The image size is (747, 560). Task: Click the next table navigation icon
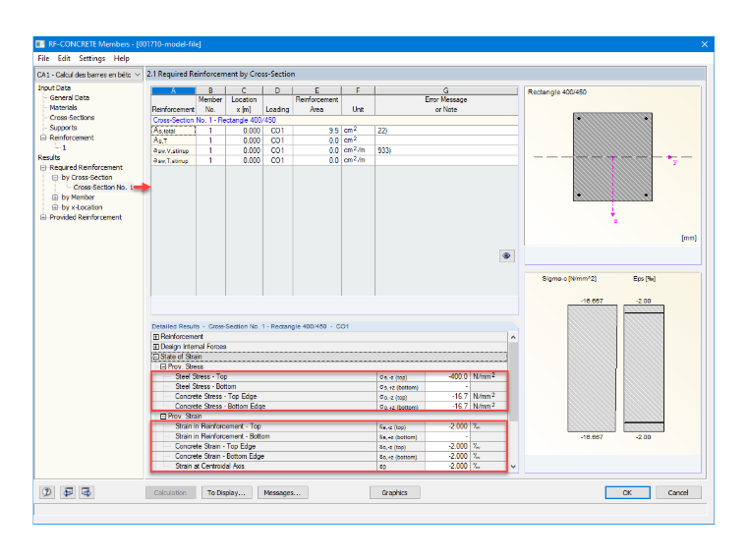[x=86, y=492]
